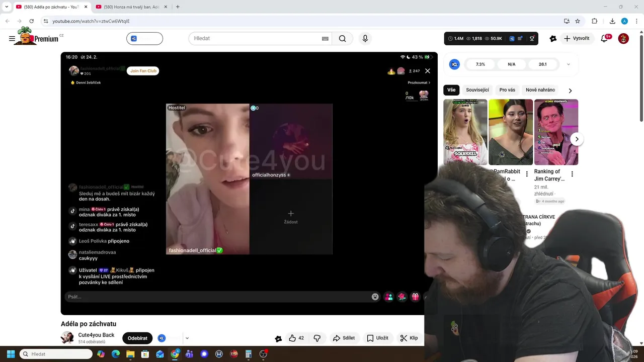Open the Windows Start menu
This screenshot has width=644, height=362.
click(11, 354)
